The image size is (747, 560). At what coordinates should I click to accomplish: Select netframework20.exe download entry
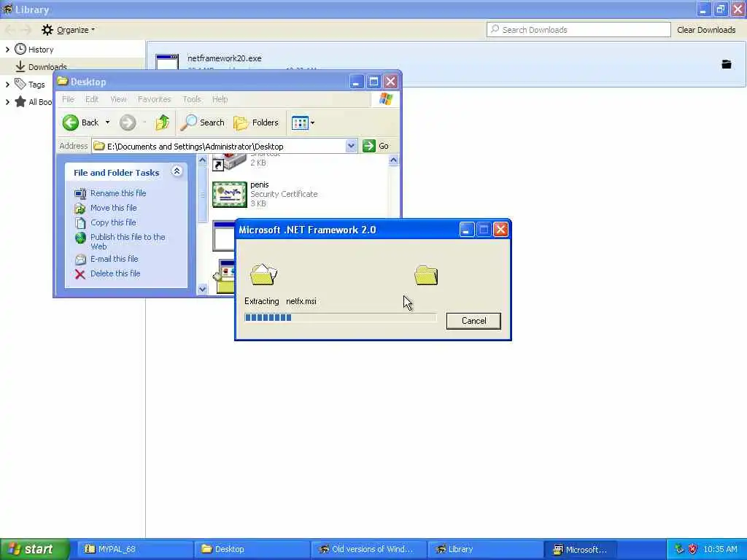pyautogui.click(x=446, y=64)
